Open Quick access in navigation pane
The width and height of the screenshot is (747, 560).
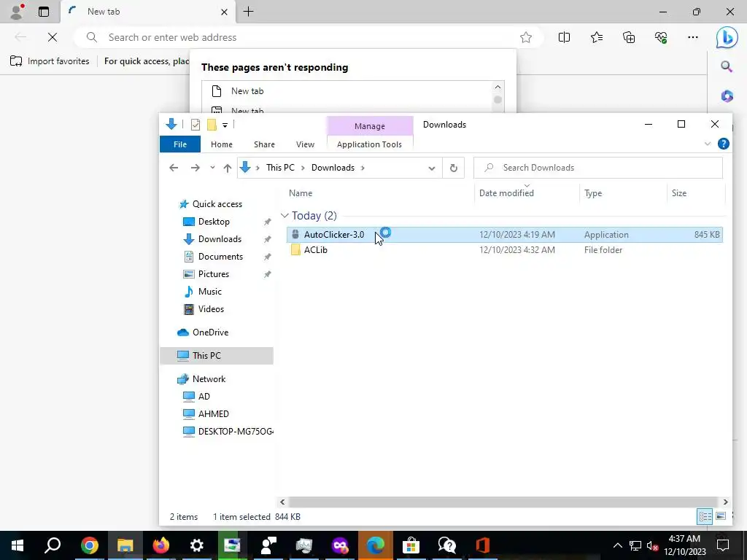(x=217, y=204)
